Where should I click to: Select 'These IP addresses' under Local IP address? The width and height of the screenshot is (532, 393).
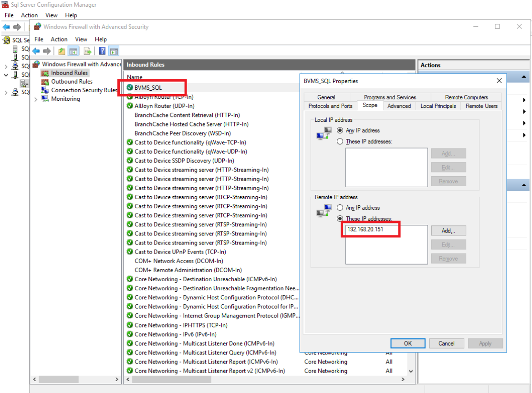340,141
